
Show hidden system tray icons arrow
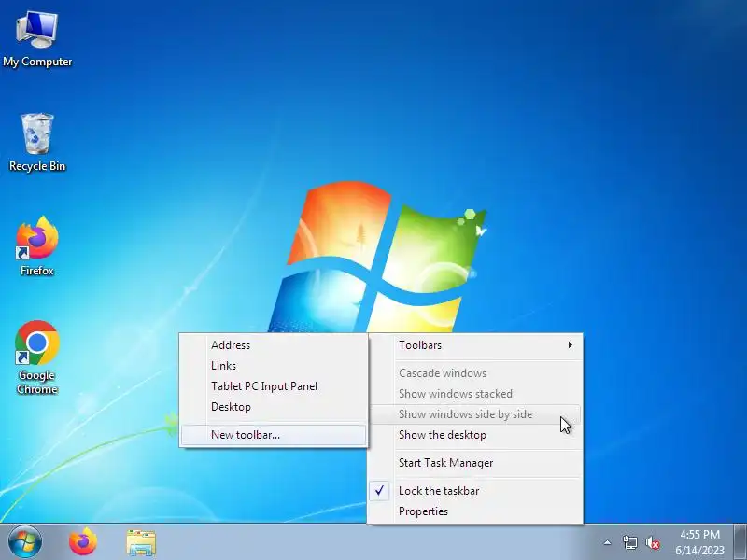(607, 542)
